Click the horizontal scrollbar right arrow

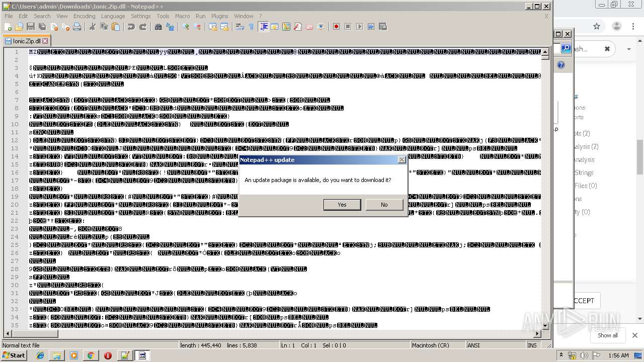pos(537,334)
